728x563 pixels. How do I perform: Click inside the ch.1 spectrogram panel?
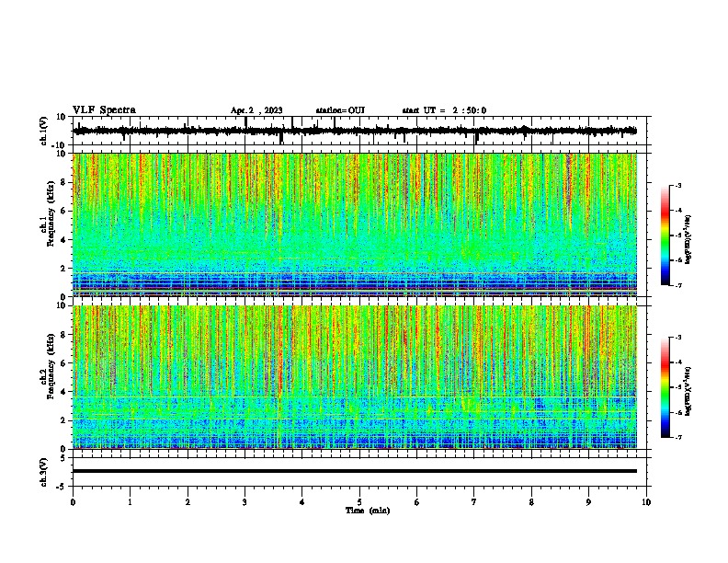(355, 224)
